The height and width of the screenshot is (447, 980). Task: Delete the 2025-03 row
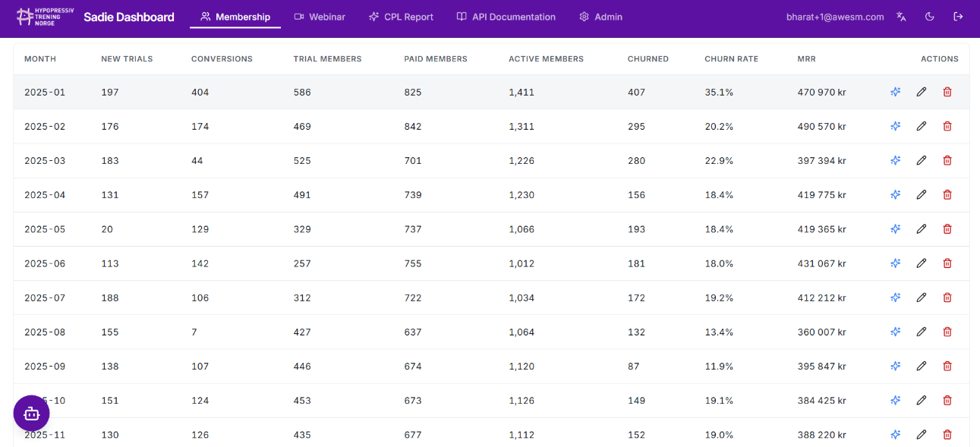coord(947,160)
